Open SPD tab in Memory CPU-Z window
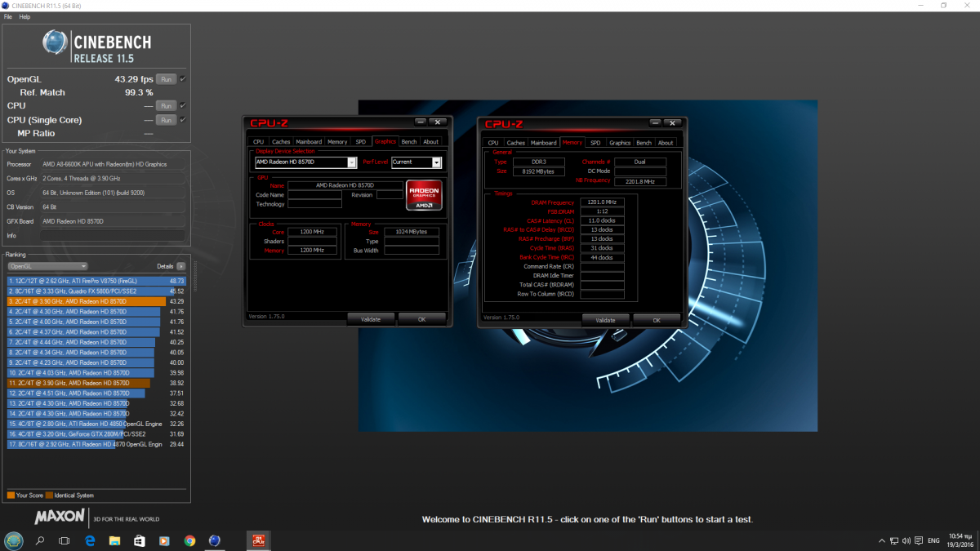The height and width of the screenshot is (551, 980). click(x=595, y=143)
